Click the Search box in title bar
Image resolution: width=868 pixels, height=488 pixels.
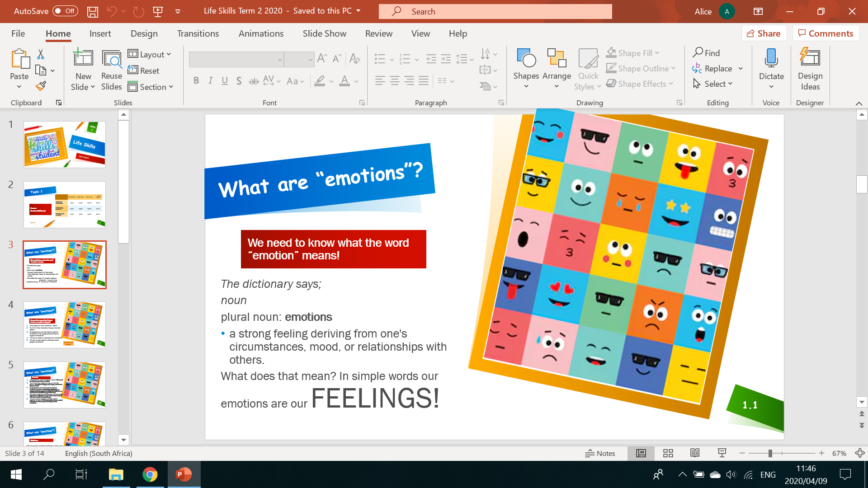click(495, 11)
